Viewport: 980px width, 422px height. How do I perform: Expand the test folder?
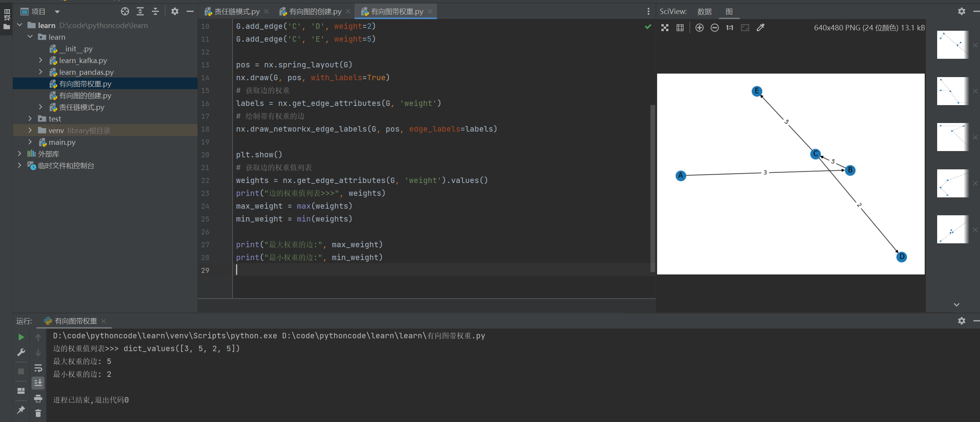(x=30, y=119)
